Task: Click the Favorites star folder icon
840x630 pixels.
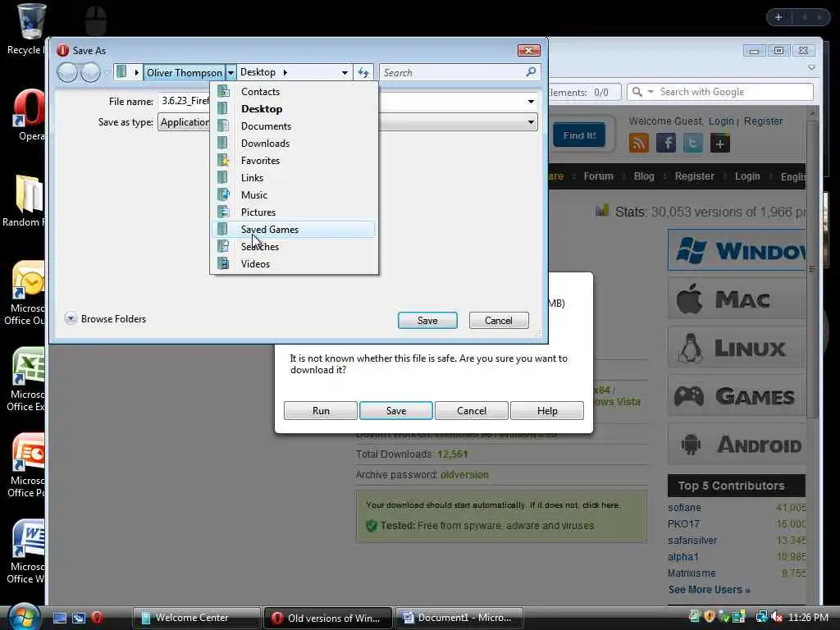Action: (x=223, y=160)
